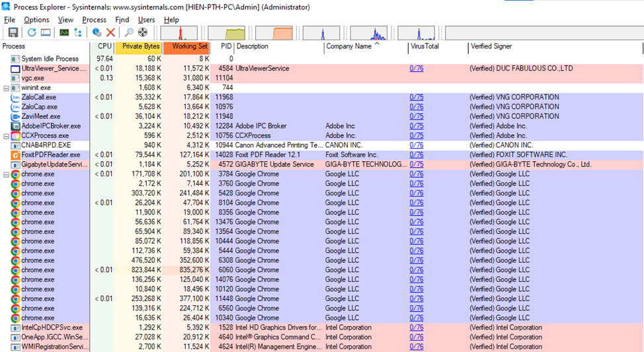The height and width of the screenshot is (352, 644).
Task: Open VirusTotal 0/76 link for Foxit PDF Reader
Action: [417, 155]
